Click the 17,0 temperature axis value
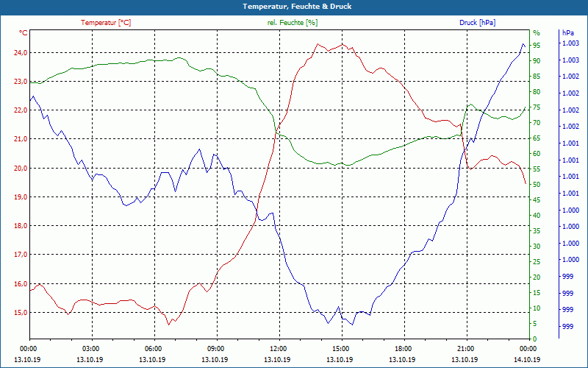 [x=21, y=255]
